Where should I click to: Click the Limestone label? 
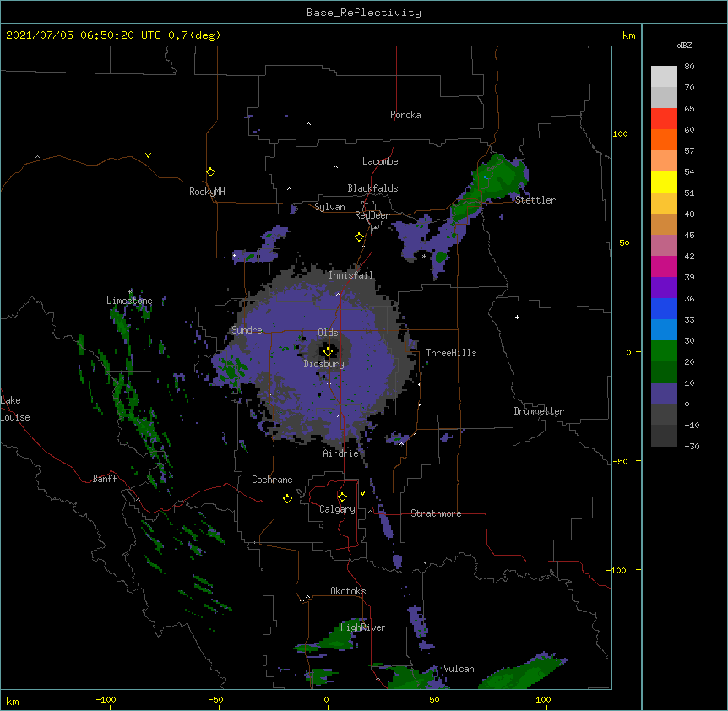[x=129, y=301]
